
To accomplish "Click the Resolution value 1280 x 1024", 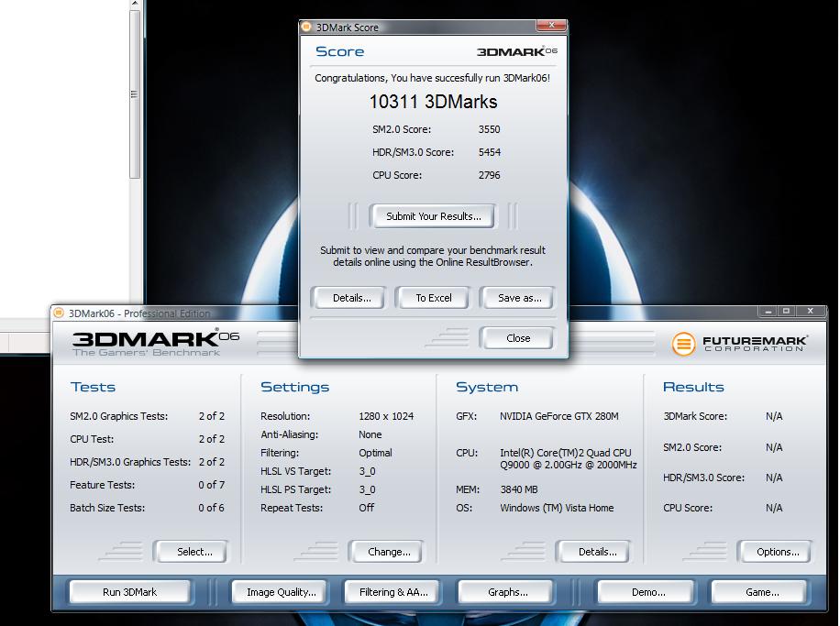I will (386, 416).
